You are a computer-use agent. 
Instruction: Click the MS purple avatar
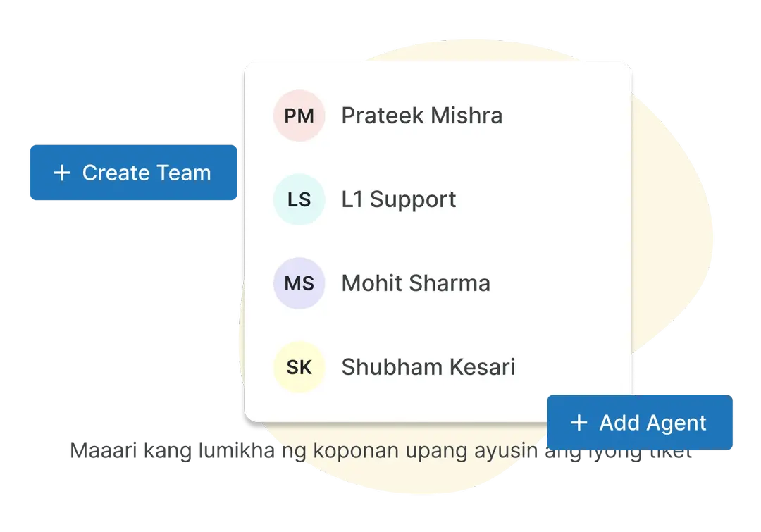pyautogui.click(x=299, y=283)
